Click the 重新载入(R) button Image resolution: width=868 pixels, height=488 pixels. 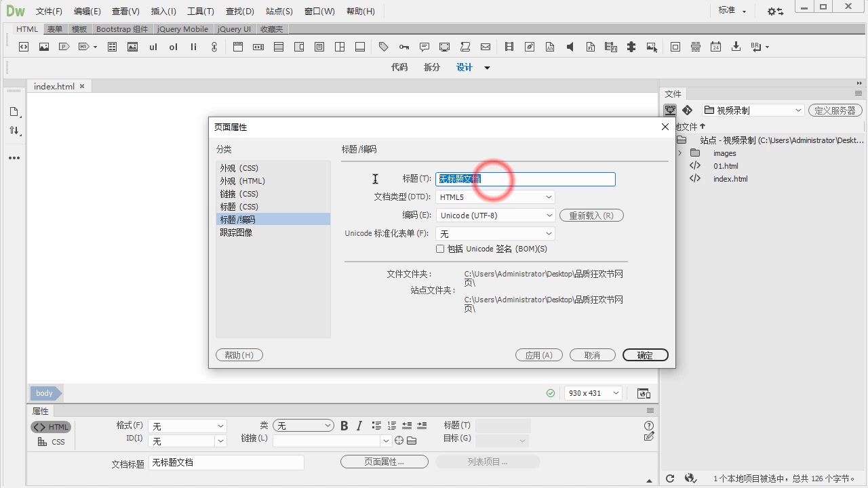coord(591,216)
